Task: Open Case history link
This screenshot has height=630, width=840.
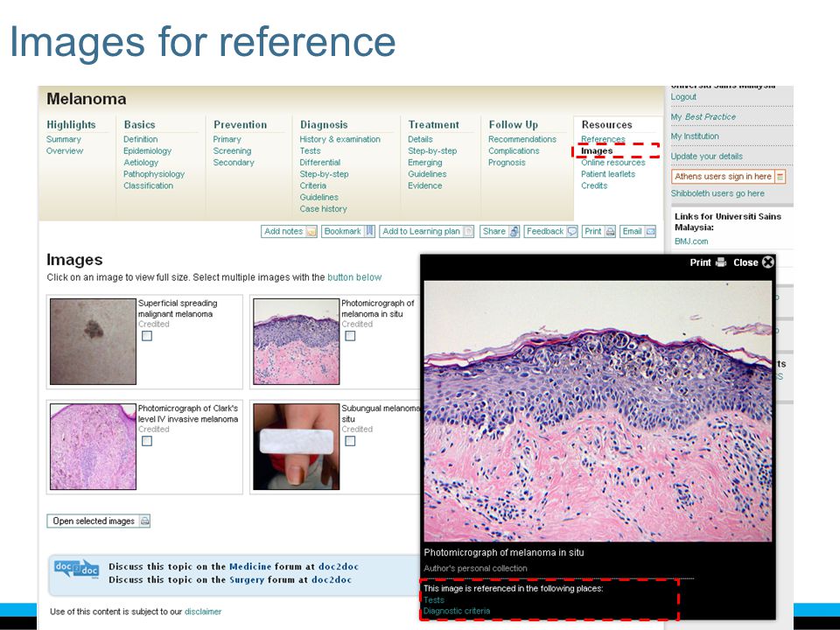Action: click(x=323, y=209)
